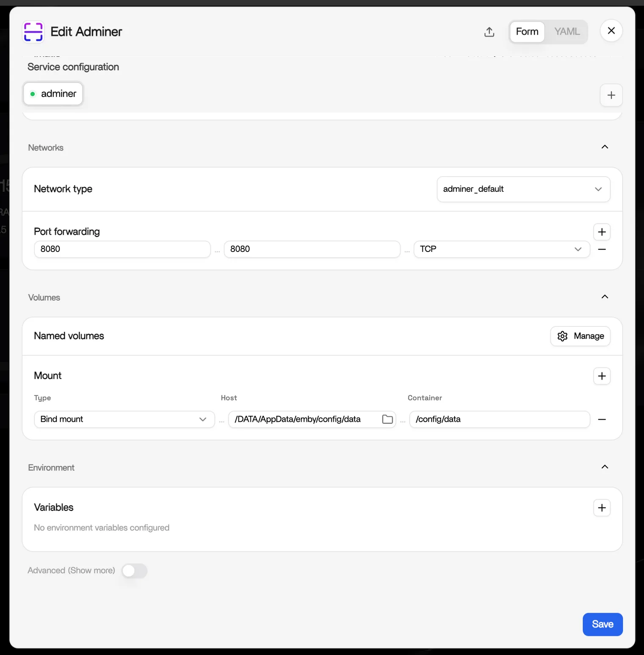Click the 'Network type' label
Screen dimensions: 644x655
[63, 189]
